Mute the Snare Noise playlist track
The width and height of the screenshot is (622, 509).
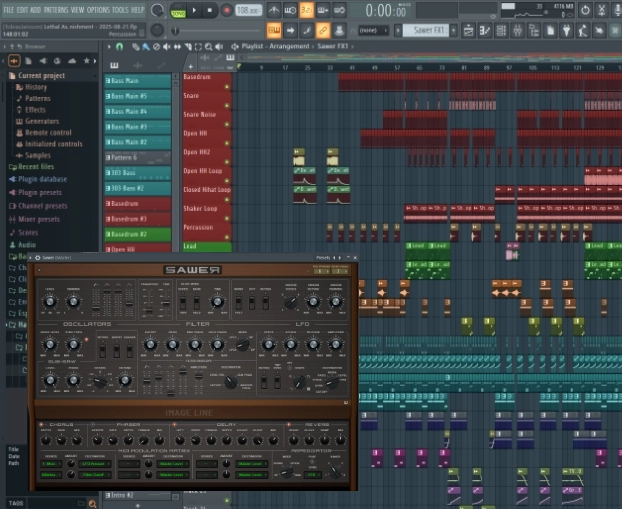pos(227,124)
